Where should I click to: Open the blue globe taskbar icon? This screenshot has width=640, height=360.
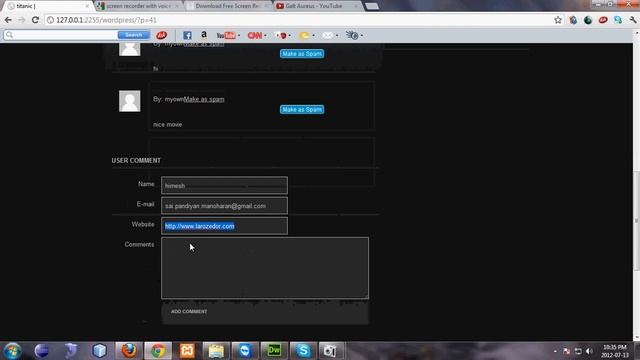(42, 351)
